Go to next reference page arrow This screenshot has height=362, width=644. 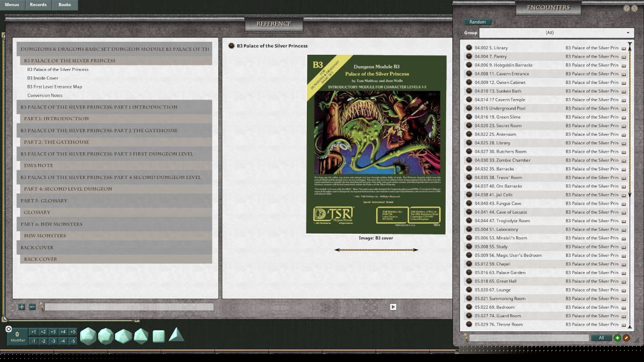[x=393, y=307]
